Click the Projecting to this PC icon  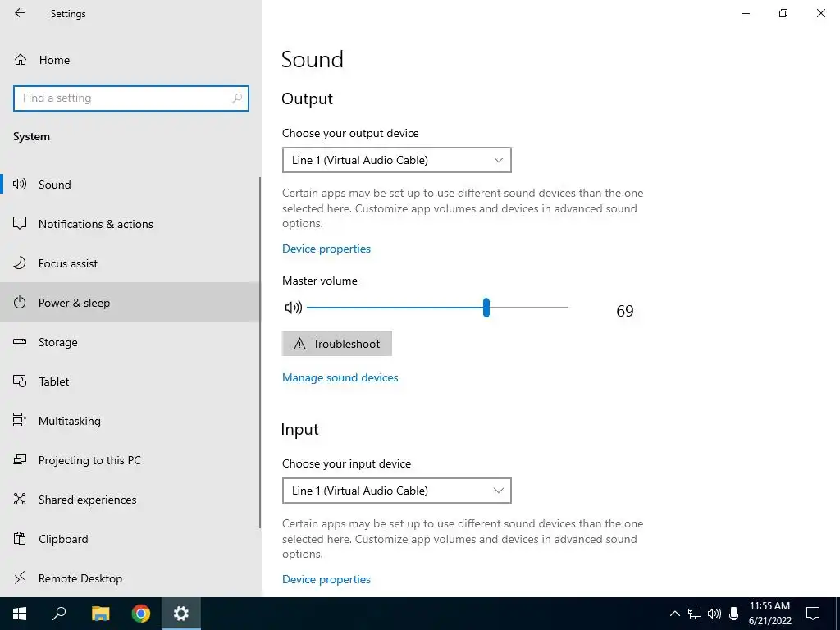coord(20,459)
